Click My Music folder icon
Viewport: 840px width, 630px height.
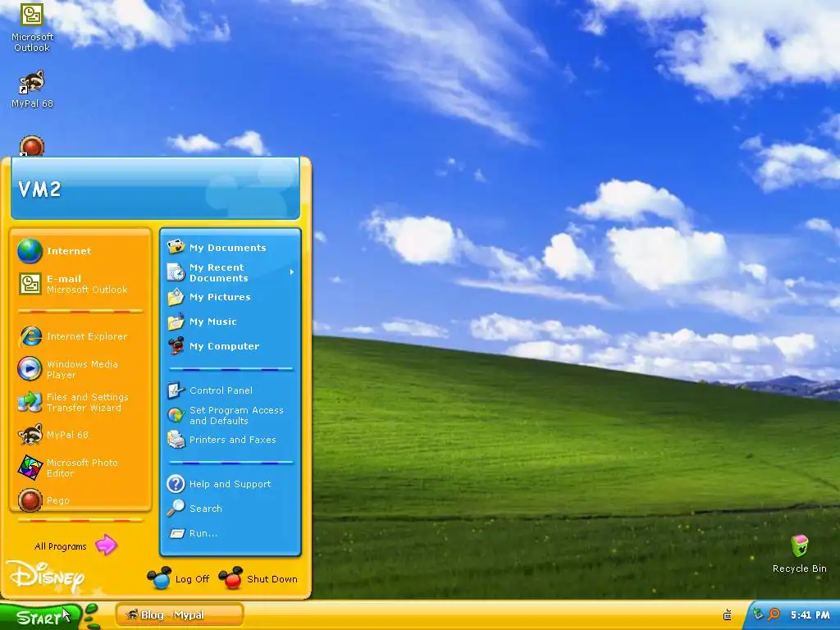[176, 322]
